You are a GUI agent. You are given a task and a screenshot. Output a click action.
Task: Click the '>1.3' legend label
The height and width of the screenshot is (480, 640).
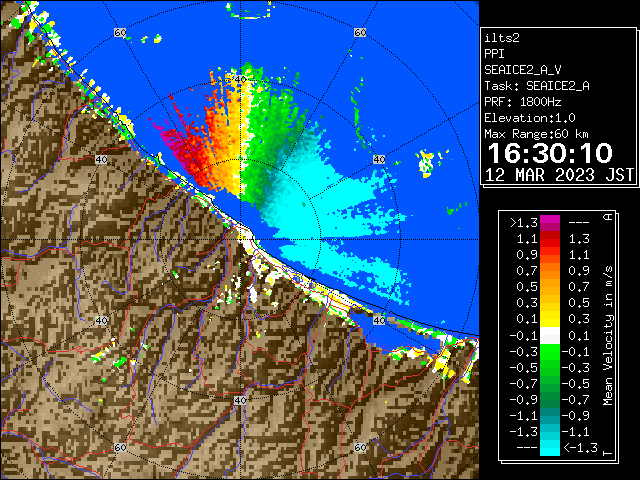click(523, 223)
